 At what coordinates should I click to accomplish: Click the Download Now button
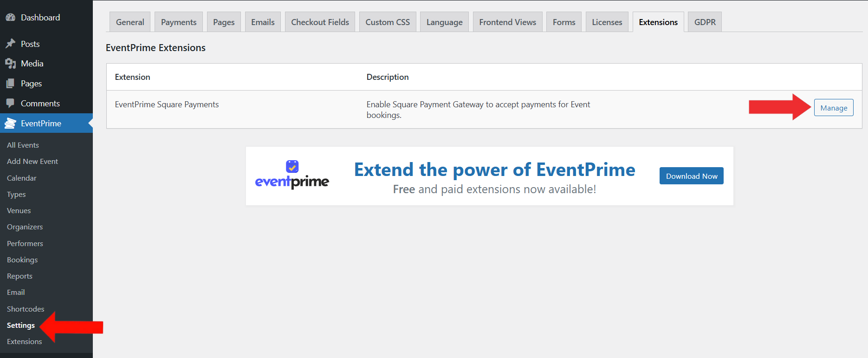click(691, 176)
